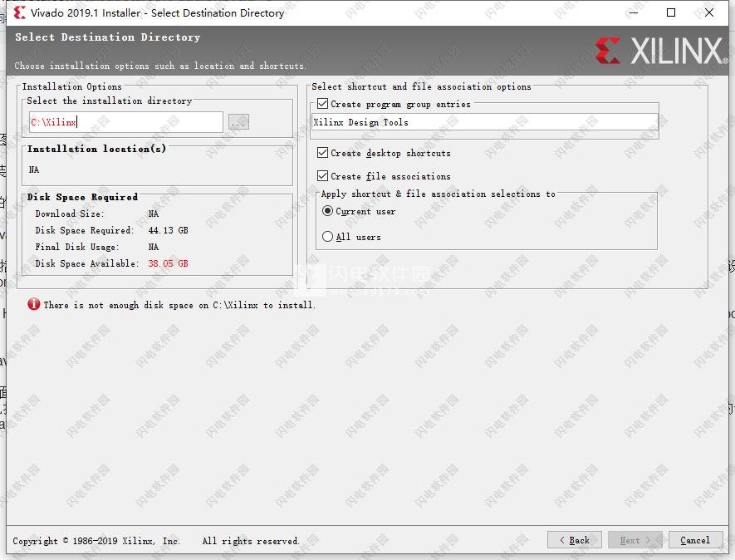Click the 'Final Disk Usage:' label

click(x=77, y=247)
